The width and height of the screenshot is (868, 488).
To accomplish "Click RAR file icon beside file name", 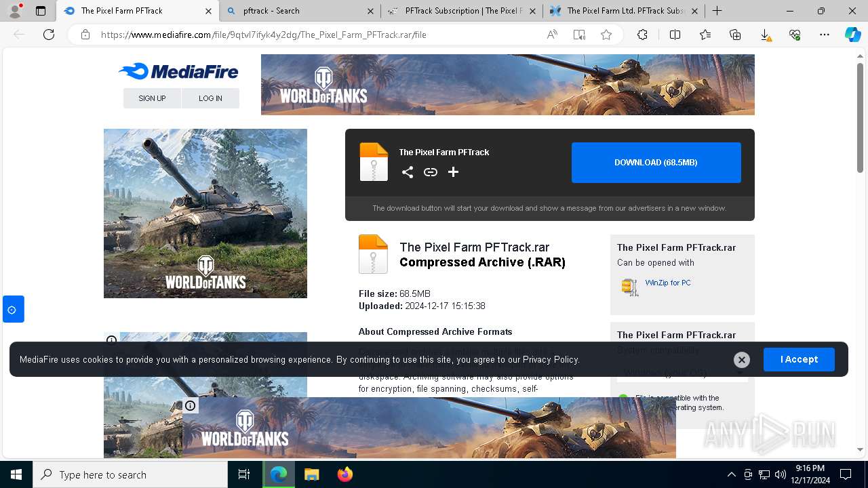I will pos(373,254).
